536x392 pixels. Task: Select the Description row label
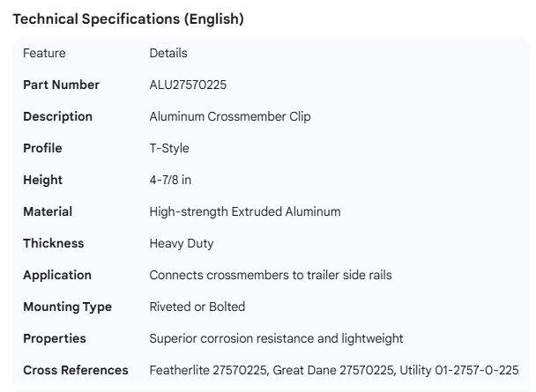57,116
